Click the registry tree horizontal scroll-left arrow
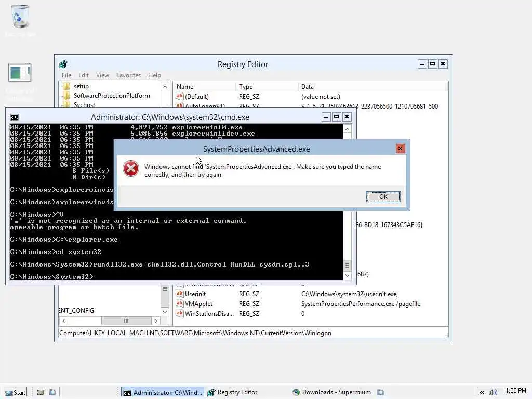The image size is (532, 399). [x=63, y=321]
